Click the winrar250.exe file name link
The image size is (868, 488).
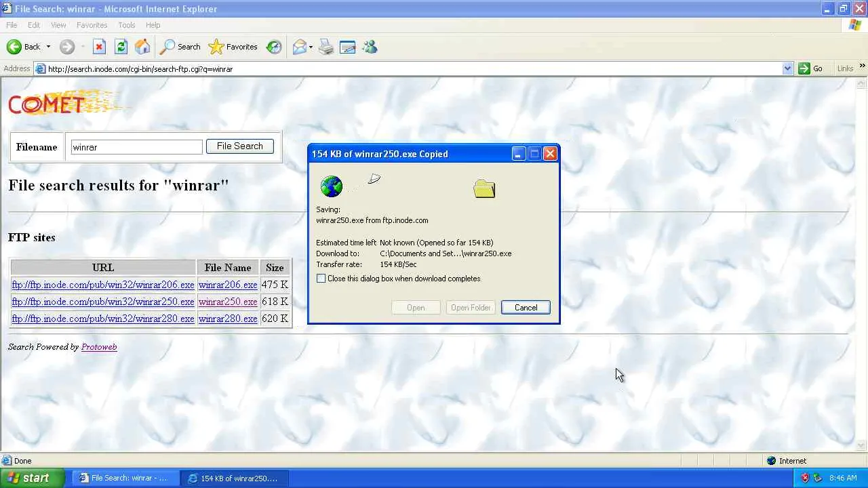[228, 302]
